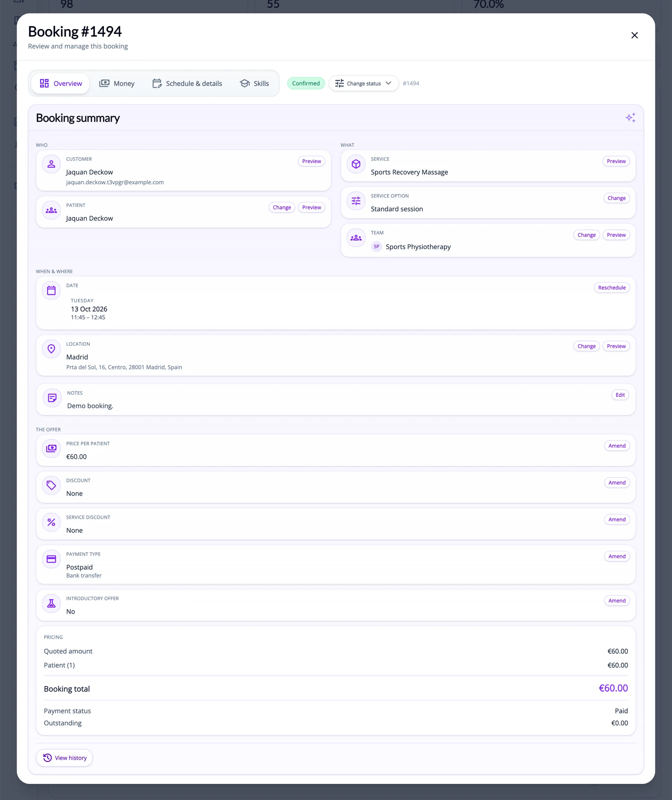Preview the Sports Recovery Massage service

[616, 161]
